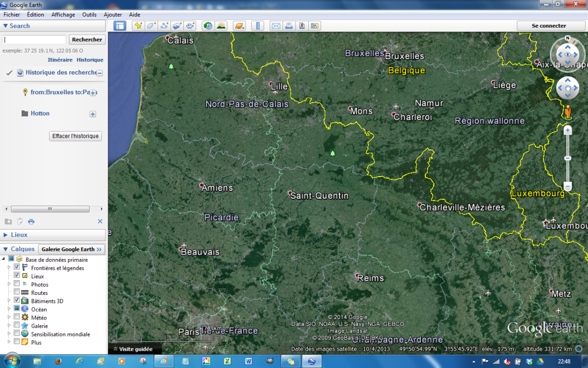Click the Itinéraire link
Screen dimensions: 588x368
coord(60,60)
